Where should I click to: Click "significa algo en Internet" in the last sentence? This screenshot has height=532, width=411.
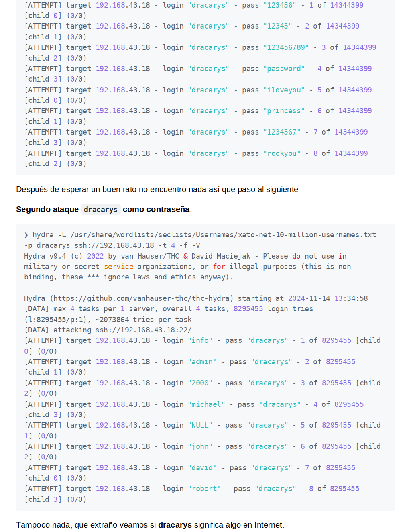(238, 525)
